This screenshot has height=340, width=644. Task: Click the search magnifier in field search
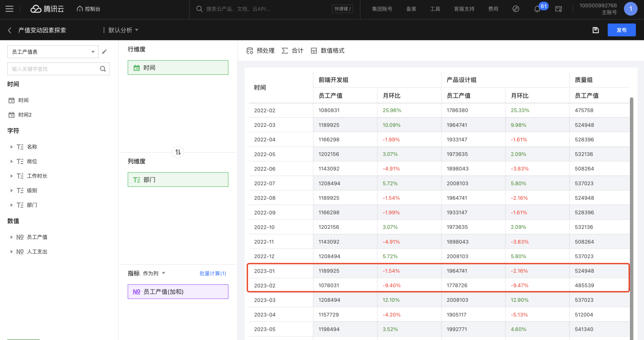103,69
